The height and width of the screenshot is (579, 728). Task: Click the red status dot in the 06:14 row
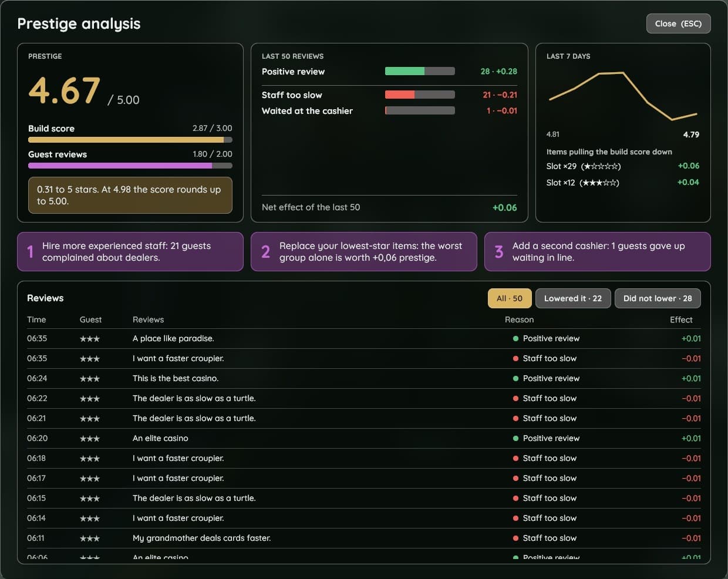click(515, 518)
